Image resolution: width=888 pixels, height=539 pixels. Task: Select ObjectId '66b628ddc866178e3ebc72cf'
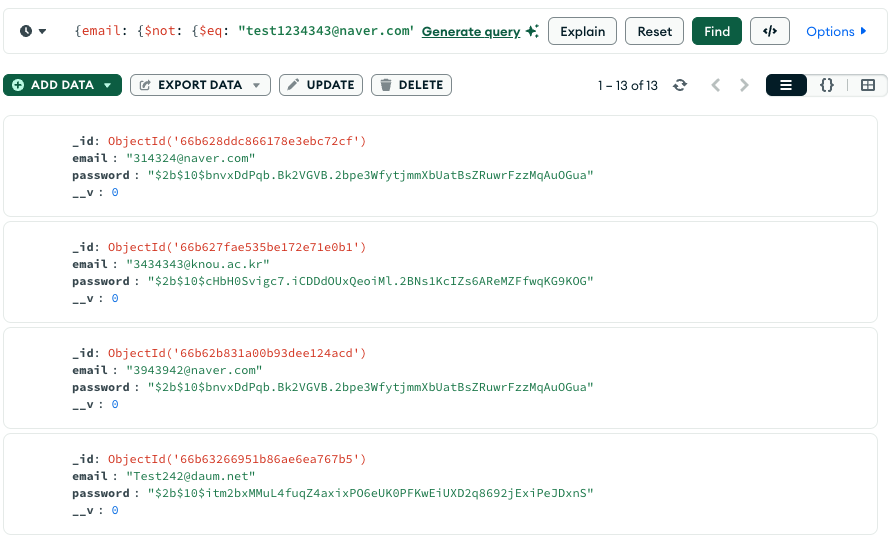(x=237, y=141)
